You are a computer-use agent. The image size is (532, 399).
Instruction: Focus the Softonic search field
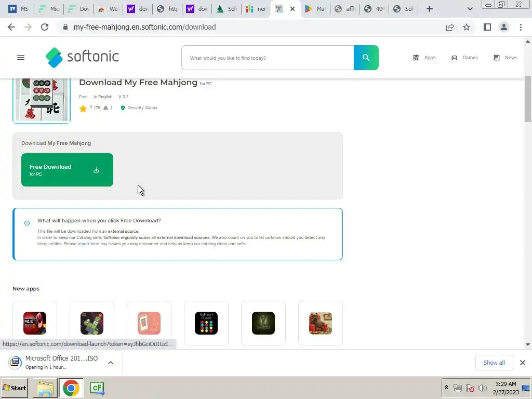point(268,58)
